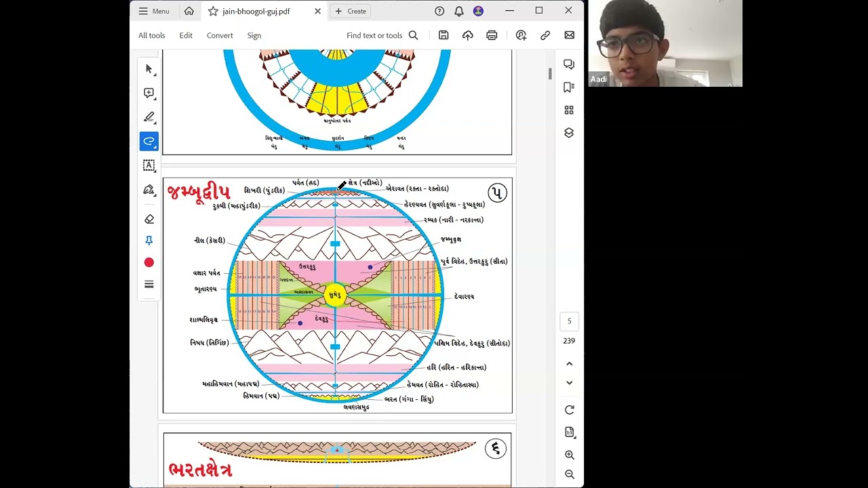868x488 pixels.
Task: Open the All tools menu
Action: point(152,35)
